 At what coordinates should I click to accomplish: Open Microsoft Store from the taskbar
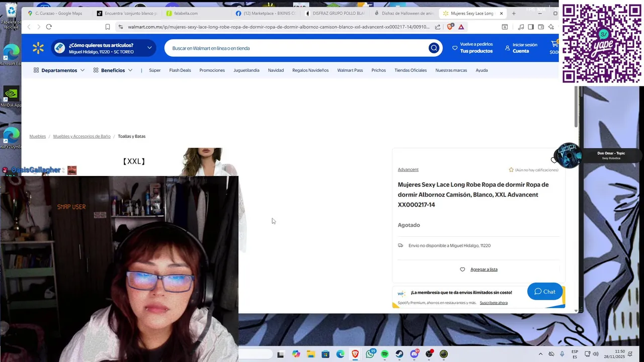pos(326,354)
